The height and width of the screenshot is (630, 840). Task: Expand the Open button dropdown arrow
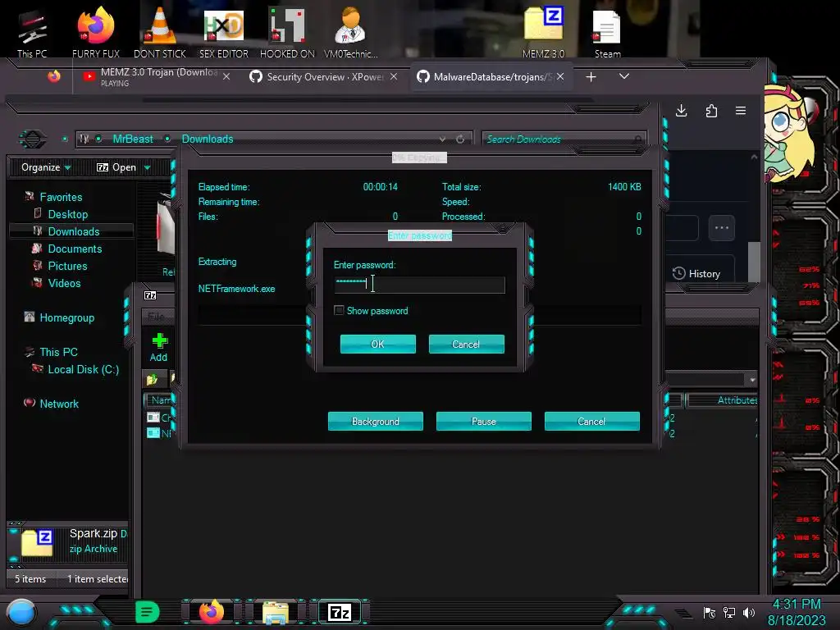pyautogui.click(x=148, y=168)
